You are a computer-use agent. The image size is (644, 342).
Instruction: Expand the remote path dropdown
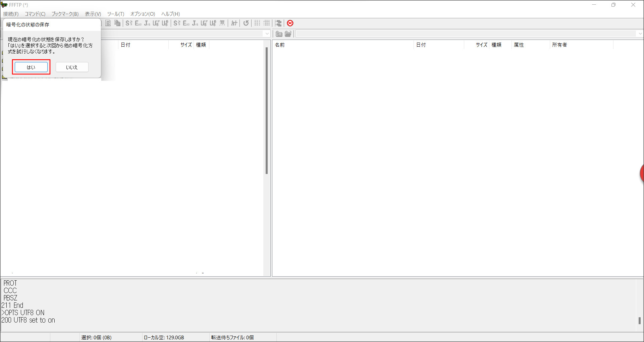click(x=640, y=34)
